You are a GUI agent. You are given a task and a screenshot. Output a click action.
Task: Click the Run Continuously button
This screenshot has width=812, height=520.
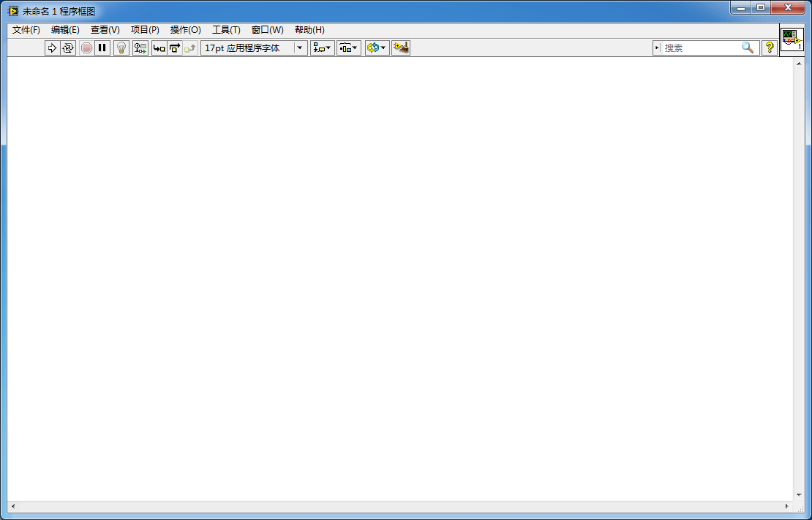tap(68, 48)
